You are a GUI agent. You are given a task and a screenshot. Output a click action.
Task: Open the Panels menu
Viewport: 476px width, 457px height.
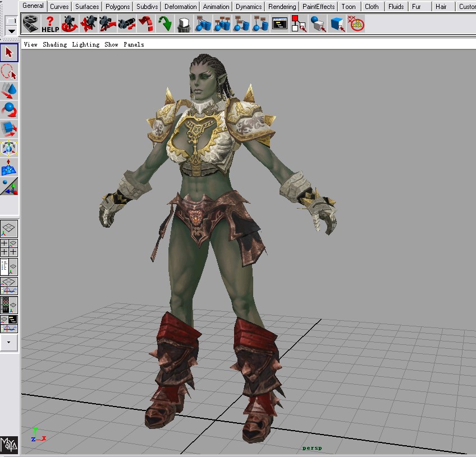(x=134, y=44)
